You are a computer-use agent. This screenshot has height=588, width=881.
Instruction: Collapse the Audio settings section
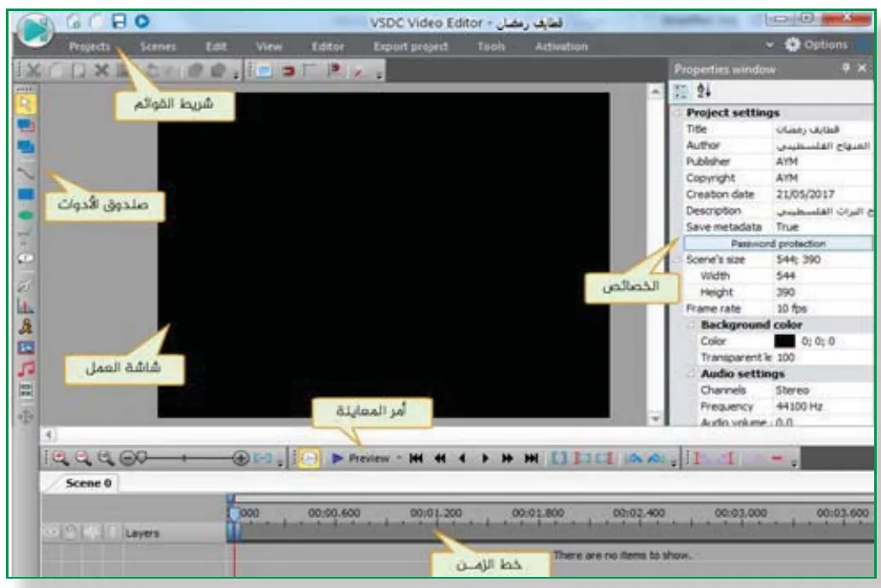693,374
